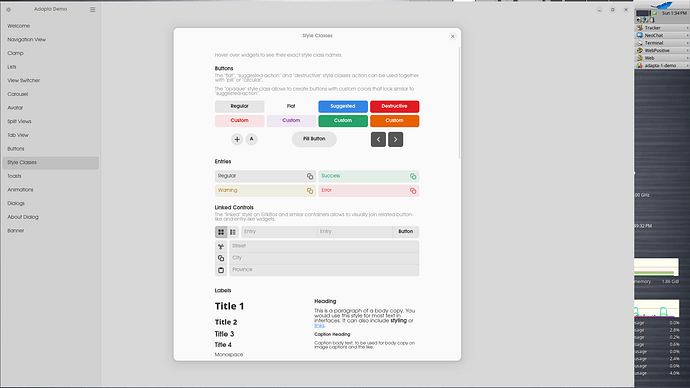
Task: Click the circular 'A' button
Action: click(251, 139)
